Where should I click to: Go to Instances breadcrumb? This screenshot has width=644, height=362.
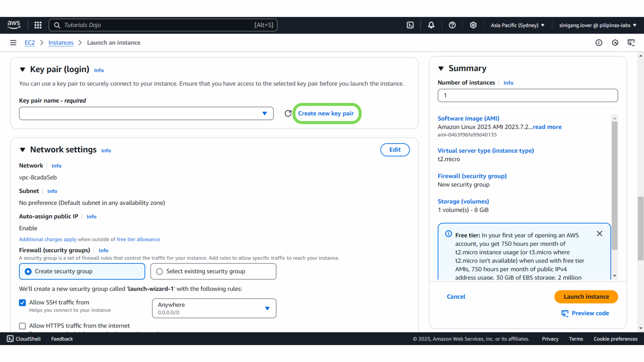[61, 43]
